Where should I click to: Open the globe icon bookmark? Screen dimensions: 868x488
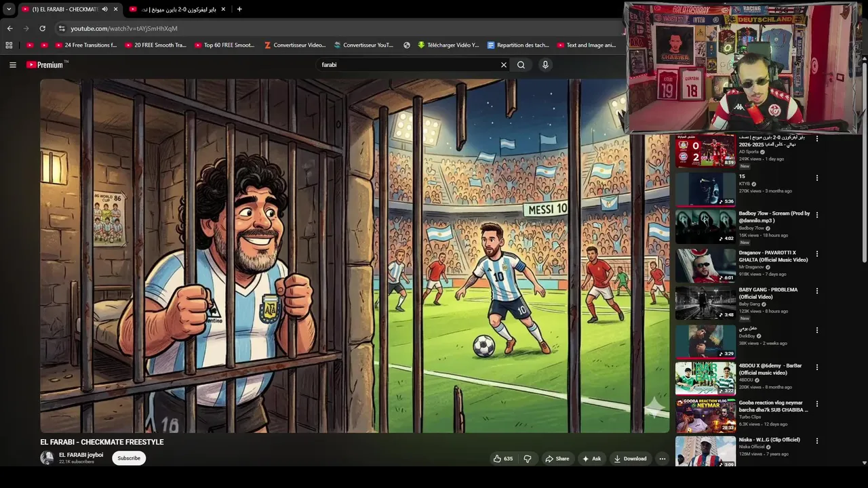point(406,45)
